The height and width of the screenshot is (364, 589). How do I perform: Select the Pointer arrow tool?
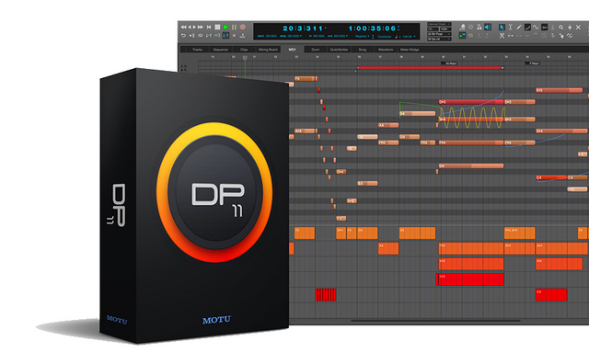(x=502, y=27)
